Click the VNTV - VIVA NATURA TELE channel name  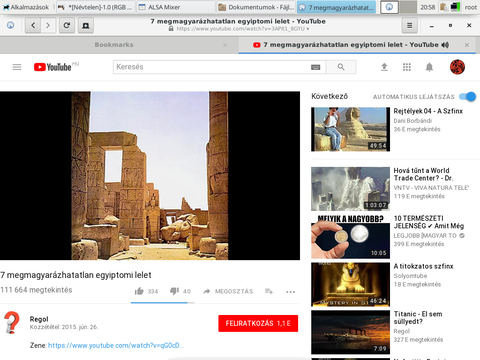tap(431, 188)
